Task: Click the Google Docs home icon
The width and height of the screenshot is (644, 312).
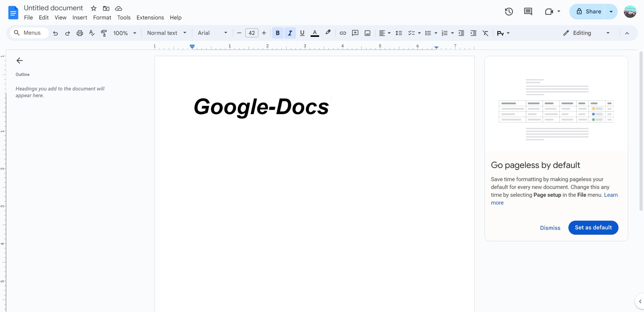Action: click(x=13, y=12)
